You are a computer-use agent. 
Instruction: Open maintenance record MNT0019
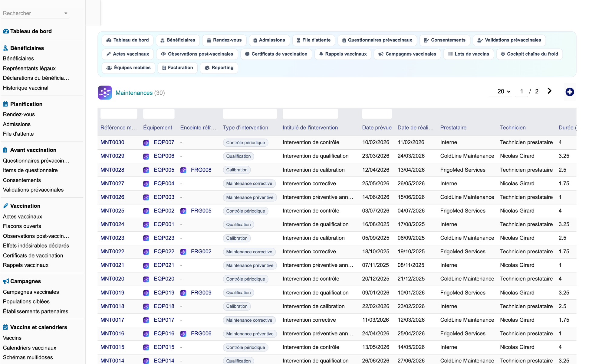[x=112, y=293]
